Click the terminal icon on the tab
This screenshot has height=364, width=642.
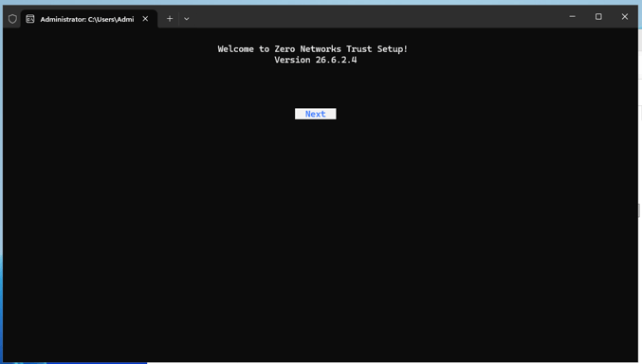point(30,19)
